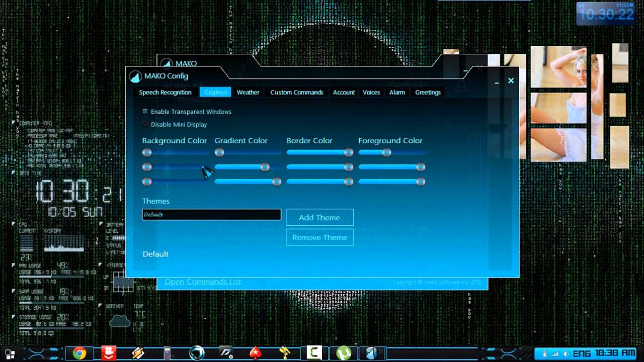Select the Graphics tab
Image resolution: width=644 pixels, height=362 pixels.
(215, 93)
